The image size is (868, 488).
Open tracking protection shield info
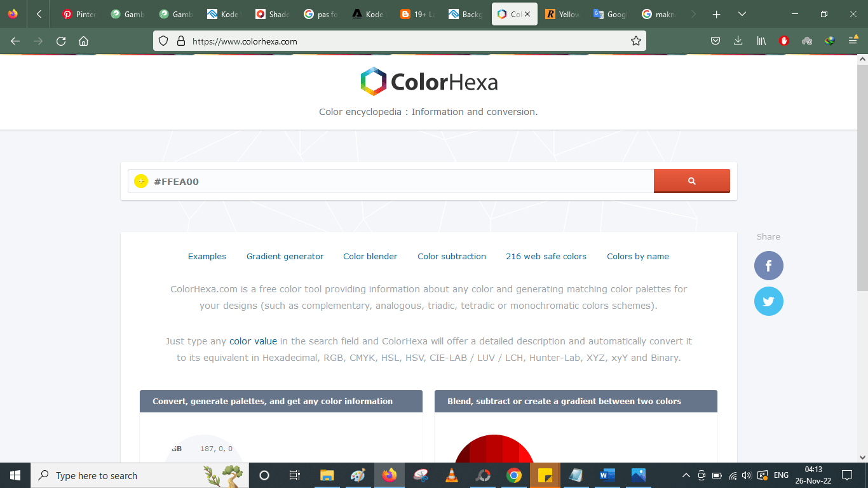pos(163,41)
